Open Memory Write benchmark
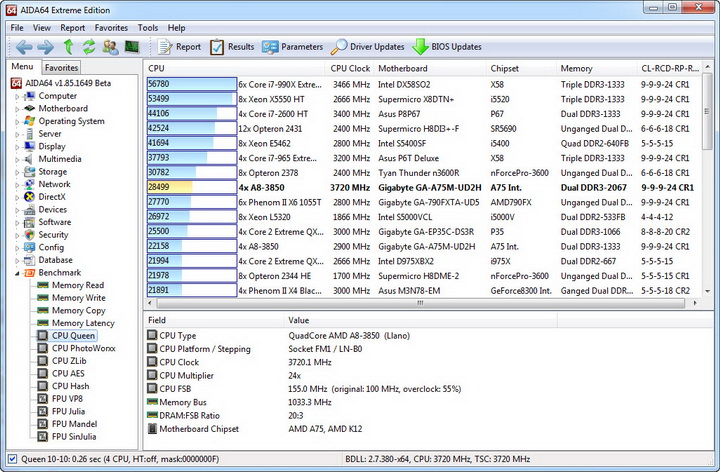The image size is (720, 472). pyautogui.click(x=79, y=298)
